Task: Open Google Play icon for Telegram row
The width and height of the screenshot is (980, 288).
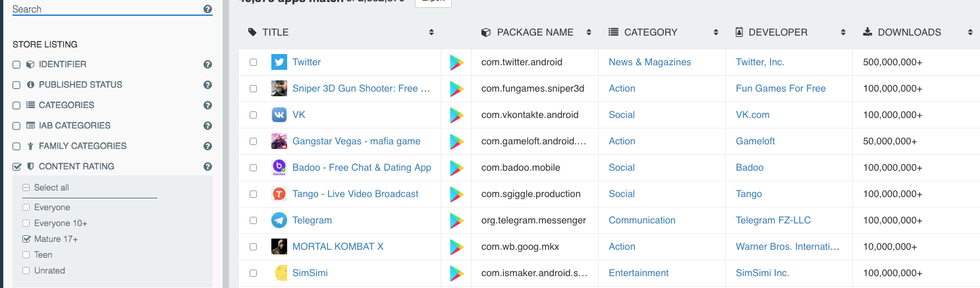Action: [456, 220]
